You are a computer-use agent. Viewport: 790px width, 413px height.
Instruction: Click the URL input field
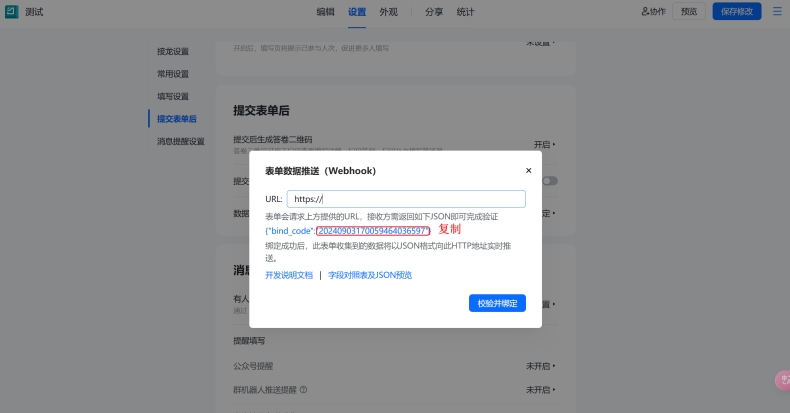click(406, 199)
